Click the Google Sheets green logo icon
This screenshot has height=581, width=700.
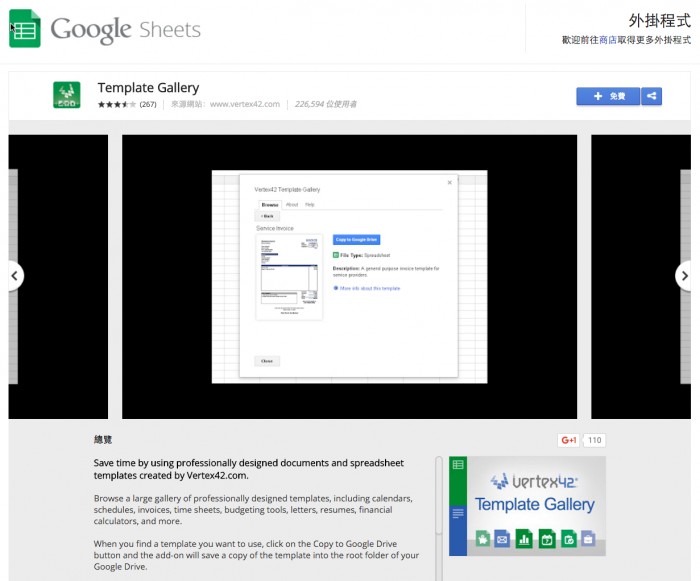click(25, 29)
